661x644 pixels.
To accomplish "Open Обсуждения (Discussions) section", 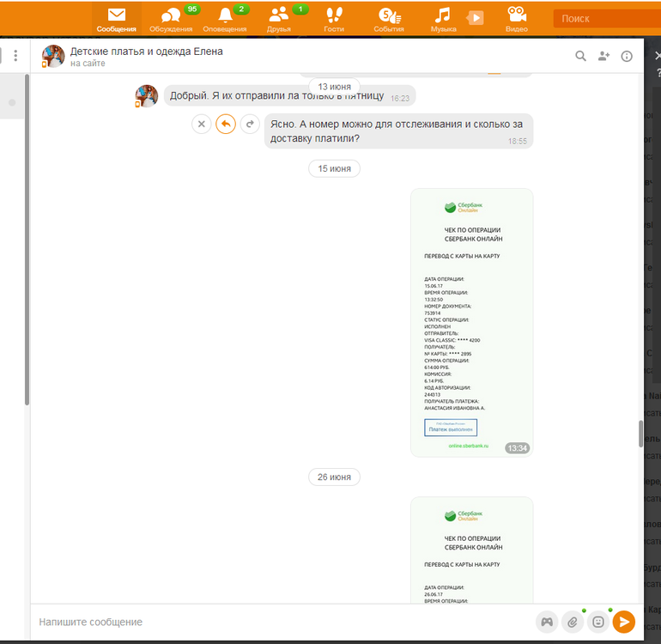I will [171, 18].
